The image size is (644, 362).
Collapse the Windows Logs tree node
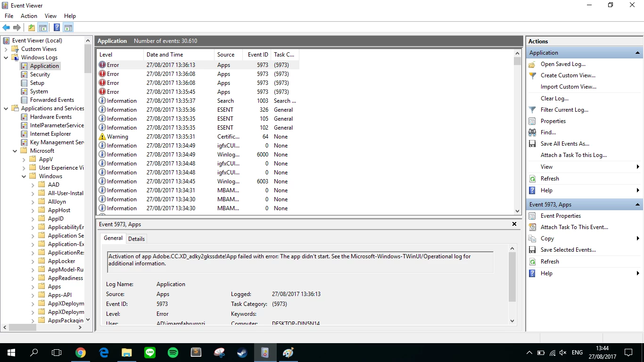(6, 58)
